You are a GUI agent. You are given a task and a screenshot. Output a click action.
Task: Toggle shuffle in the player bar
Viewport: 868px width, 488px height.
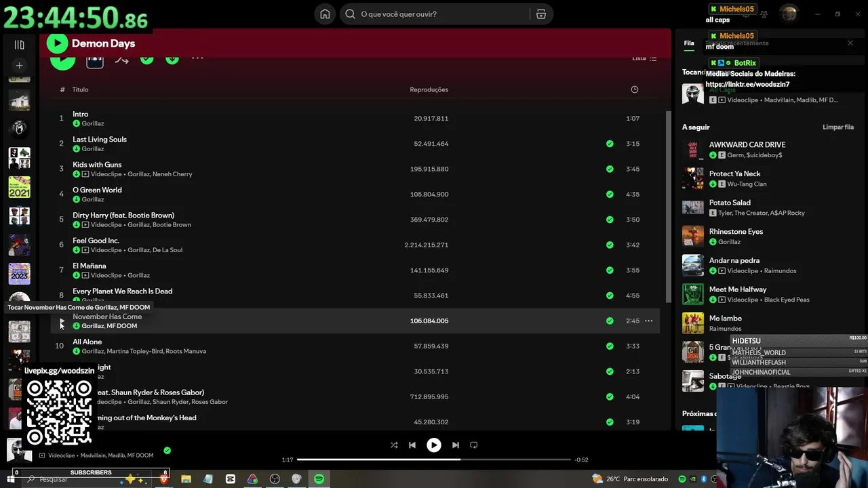[x=394, y=445]
